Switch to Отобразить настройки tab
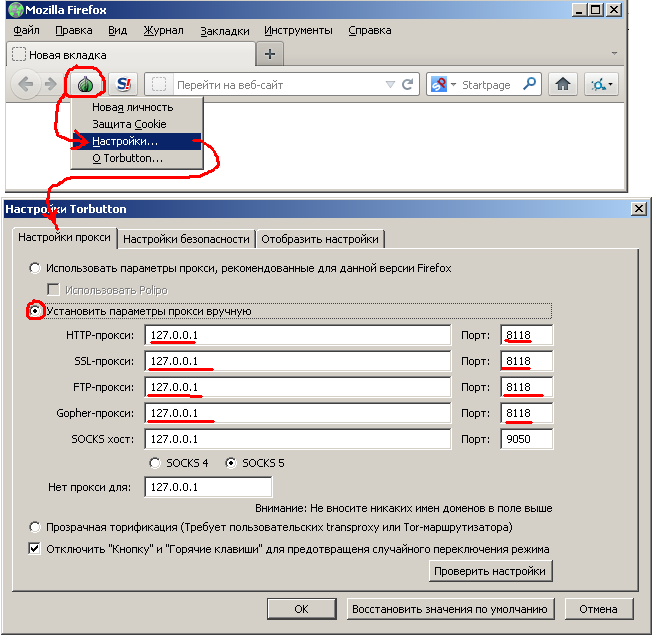 [x=320, y=239]
